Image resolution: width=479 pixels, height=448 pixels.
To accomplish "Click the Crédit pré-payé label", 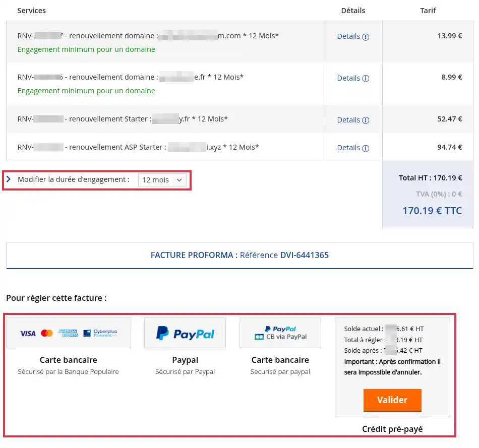I will tap(392, 429).
